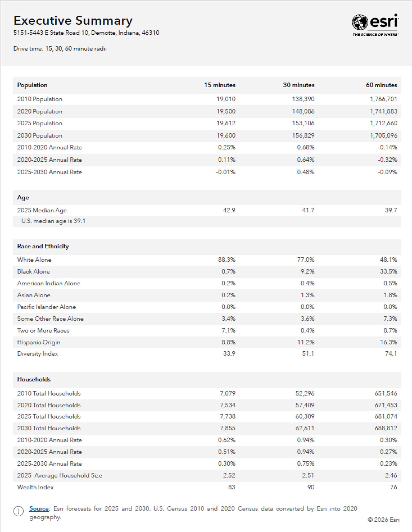
Task: Click the info icon beside Source note
Action: pyautogui.click(x=18, y=511)
